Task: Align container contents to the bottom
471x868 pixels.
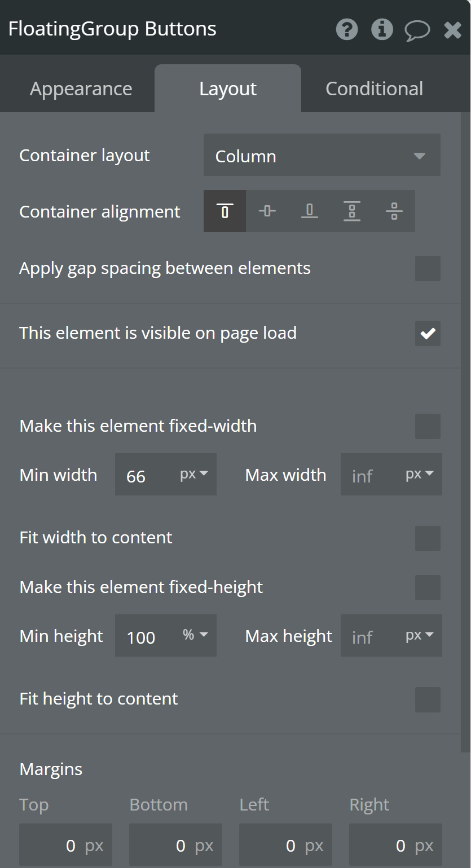Action: [x=309, y=211]
